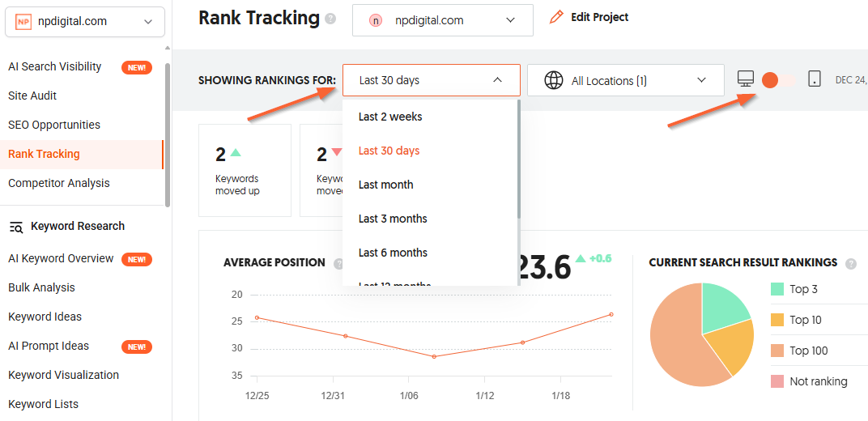
Task: Click the NEW badge next to AI Keyword Overview
Action: coord(137,259)
